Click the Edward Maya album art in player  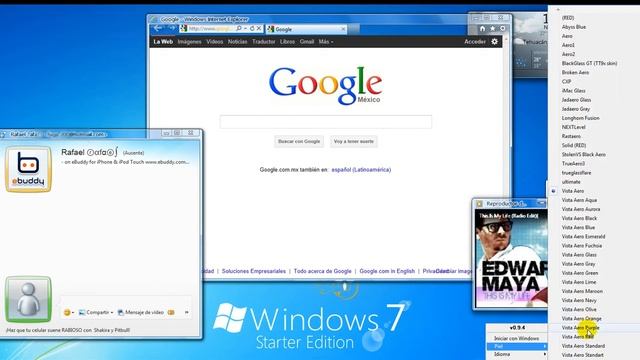click(x=511, y=258)
